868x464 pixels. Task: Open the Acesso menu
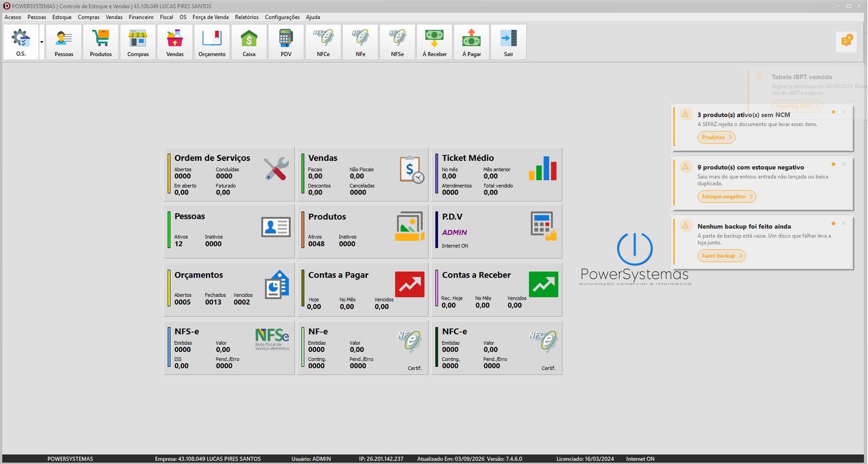tap(13, 17)
